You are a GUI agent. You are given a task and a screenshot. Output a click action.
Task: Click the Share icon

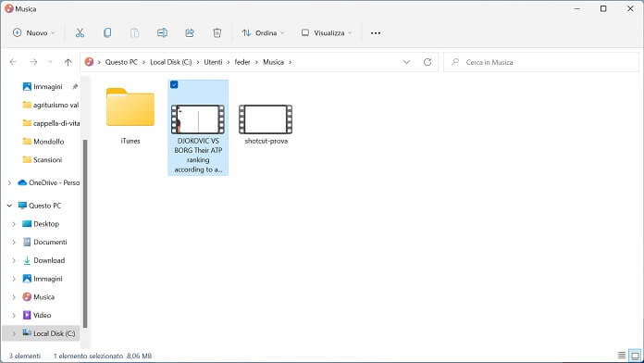(190, 33)
